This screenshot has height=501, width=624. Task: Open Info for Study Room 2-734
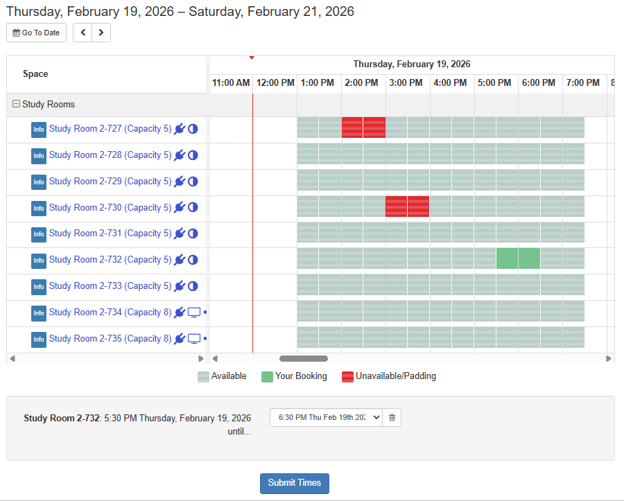point(39,313)
